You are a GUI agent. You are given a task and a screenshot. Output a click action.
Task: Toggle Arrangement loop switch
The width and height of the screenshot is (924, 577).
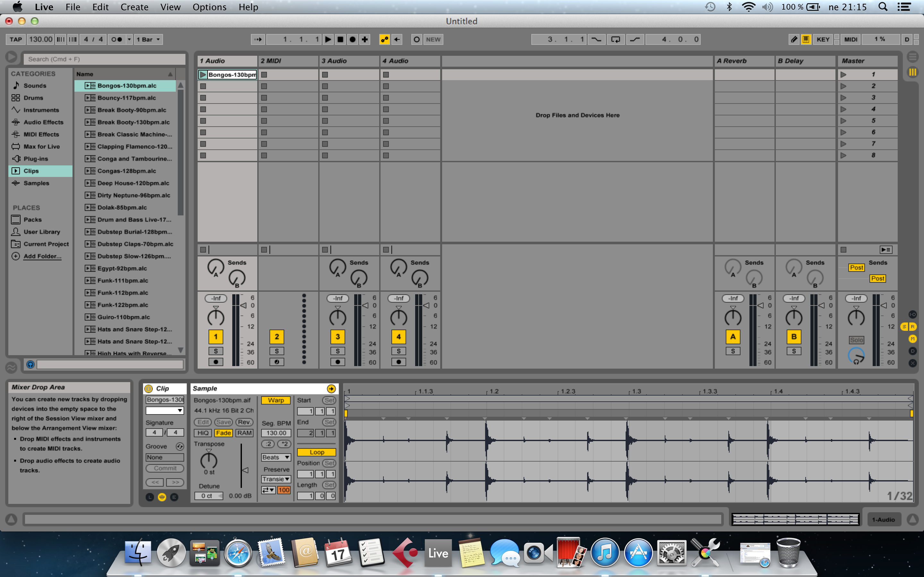615,39
